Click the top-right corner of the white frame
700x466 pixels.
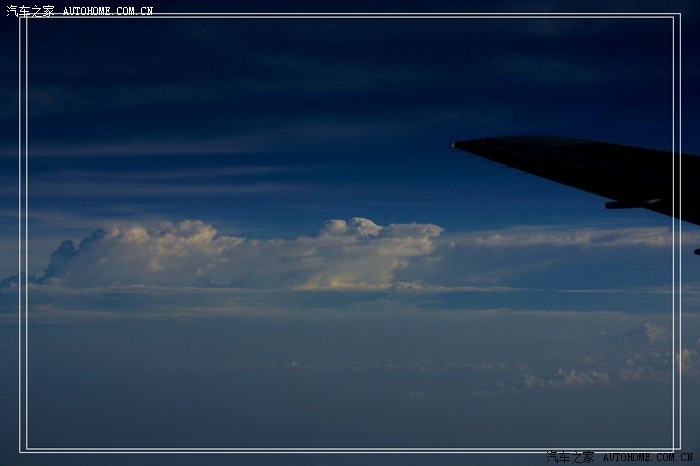point(679,16)
